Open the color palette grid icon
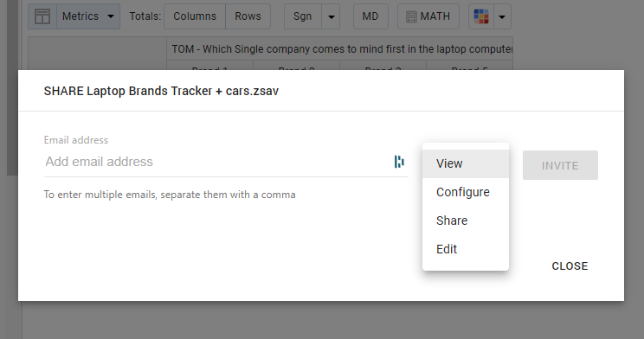Viewport: 644px width, 339px height. 481,16
